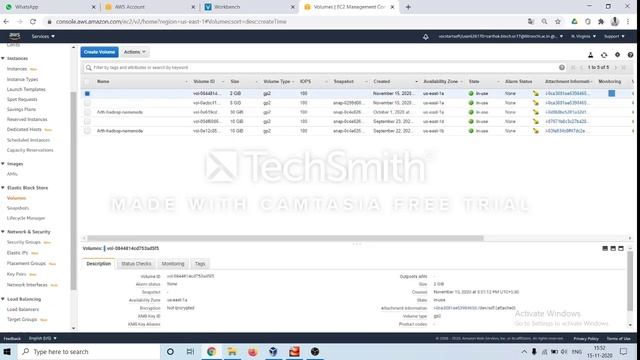640x360 pixels.
Task: Click the table horizontal scrollbar
Action: tap(285, 238)
